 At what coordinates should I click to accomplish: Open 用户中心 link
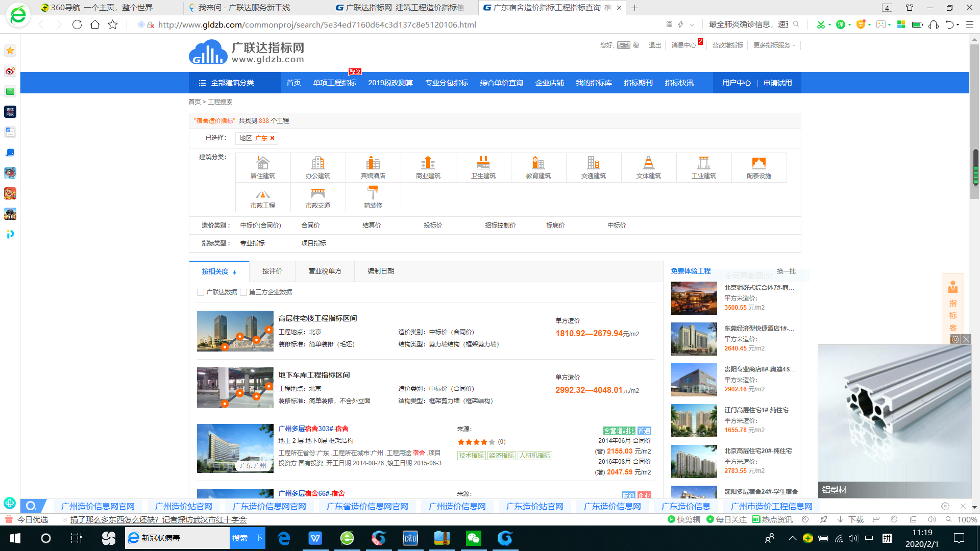click(737, 83)
